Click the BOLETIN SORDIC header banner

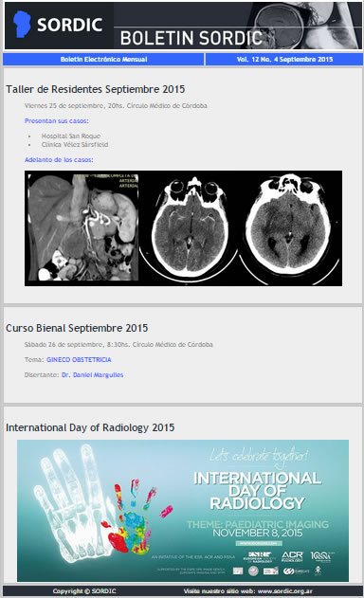(183, 26)
